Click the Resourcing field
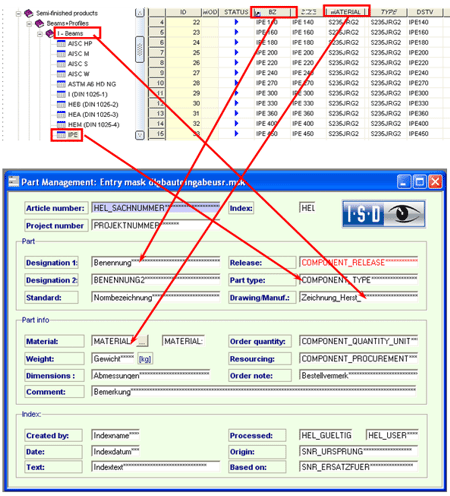 pyautogui.click(x=359, y=359)
